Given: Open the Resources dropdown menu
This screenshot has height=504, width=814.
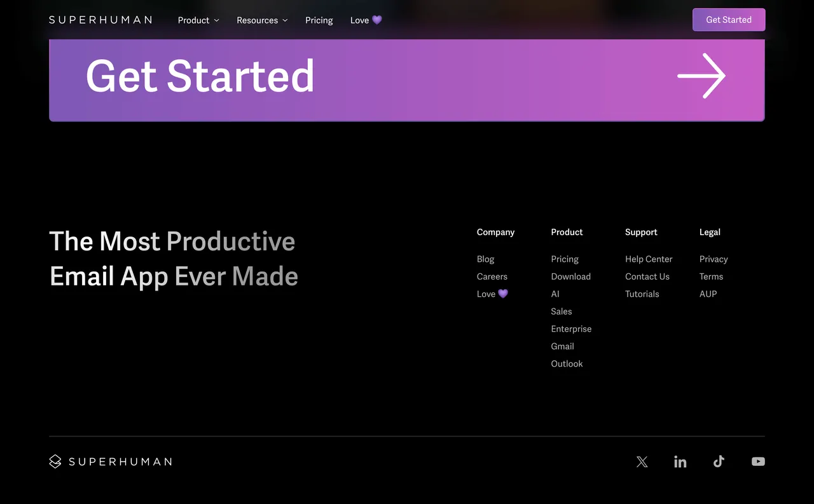Looking at the screenshot, I should [x=261, y=20].
